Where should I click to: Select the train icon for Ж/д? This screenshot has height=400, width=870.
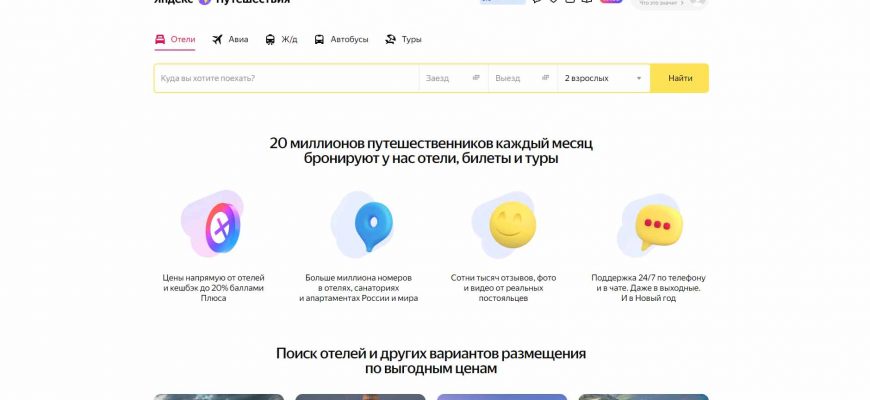coord(270,40)
